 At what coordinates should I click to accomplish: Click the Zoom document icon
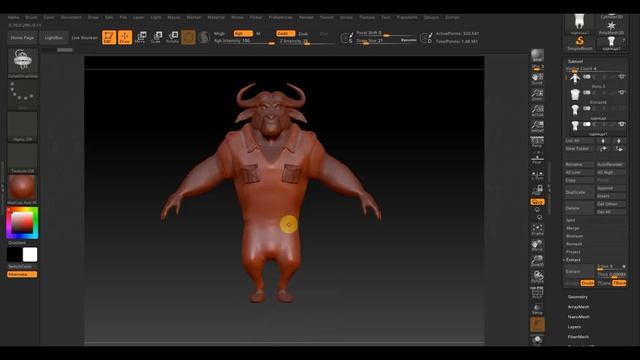tap(537, 94)
